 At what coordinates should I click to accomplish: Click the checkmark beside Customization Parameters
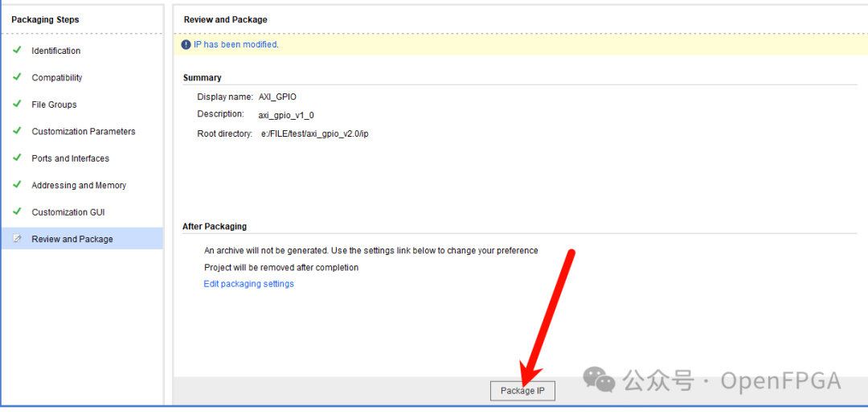(x=17, y=131)
